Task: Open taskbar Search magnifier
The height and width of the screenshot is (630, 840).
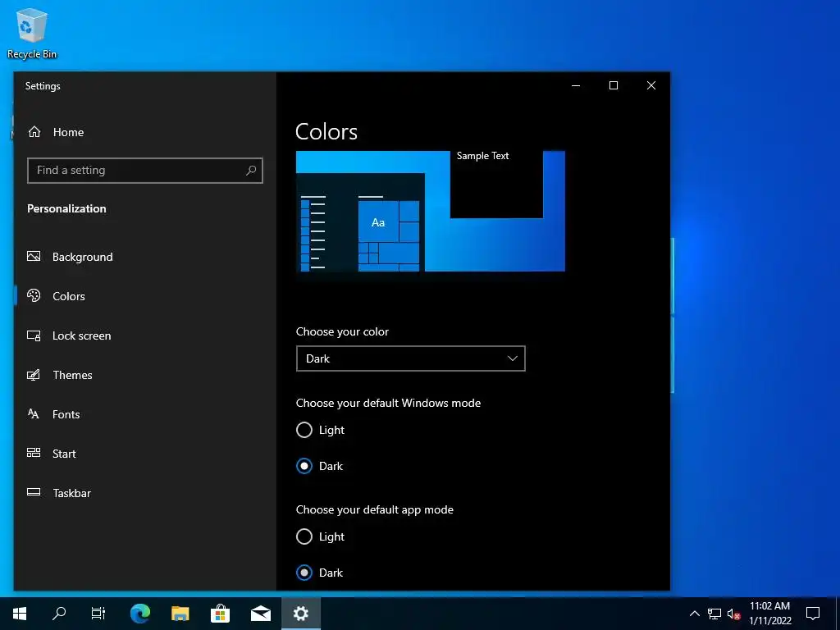Action: click(x=59, y=614)
